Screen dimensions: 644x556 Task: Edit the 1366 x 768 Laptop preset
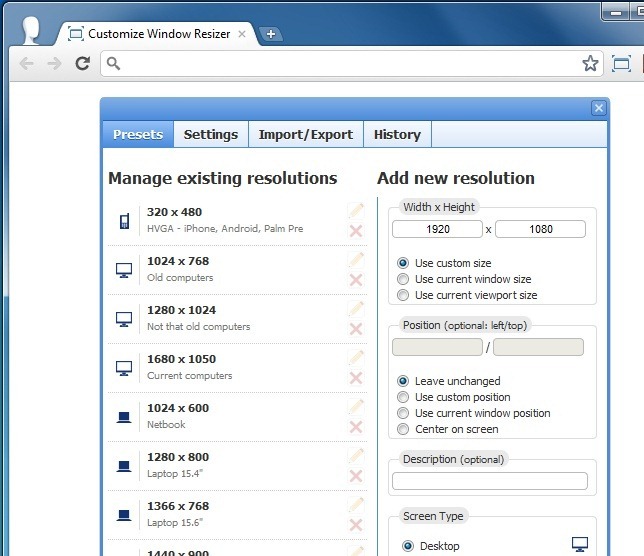(x=356, y=504)
